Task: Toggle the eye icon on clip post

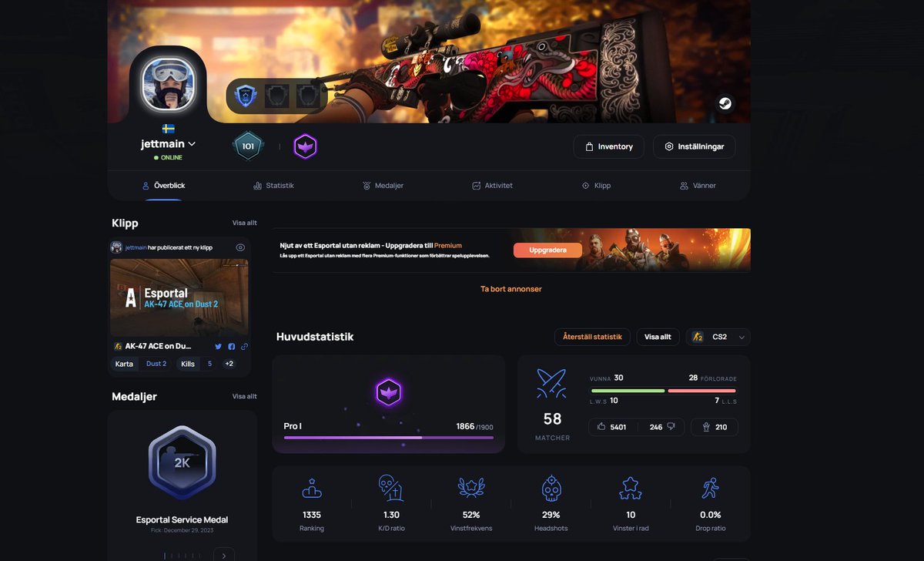Action: (240, 247)
